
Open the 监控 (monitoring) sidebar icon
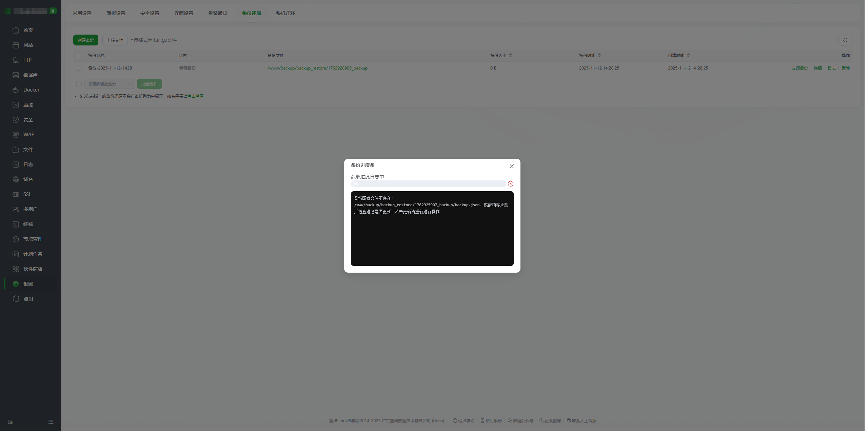[x=16, y=104]
